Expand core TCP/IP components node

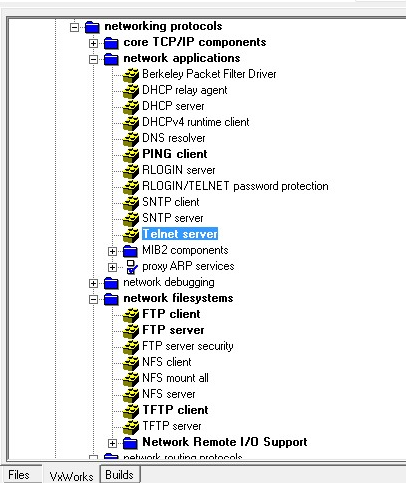[x=93, y=43]
